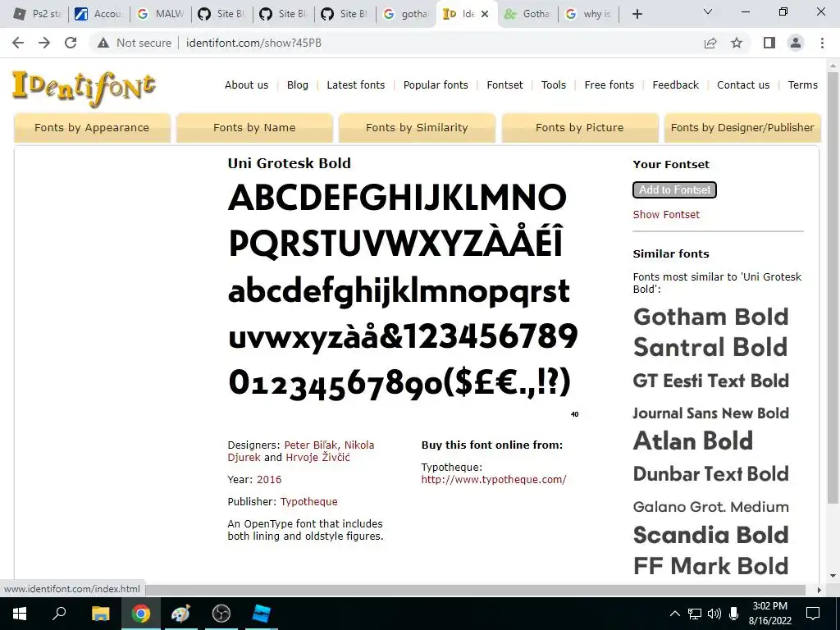
Task: Switch to the MALW Google tab
Action: 161,14
